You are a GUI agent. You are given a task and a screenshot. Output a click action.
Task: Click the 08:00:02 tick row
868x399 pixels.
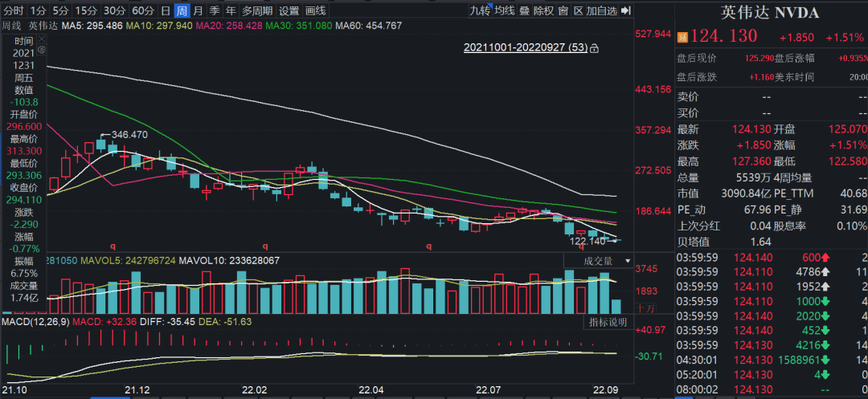click(772, 390)
